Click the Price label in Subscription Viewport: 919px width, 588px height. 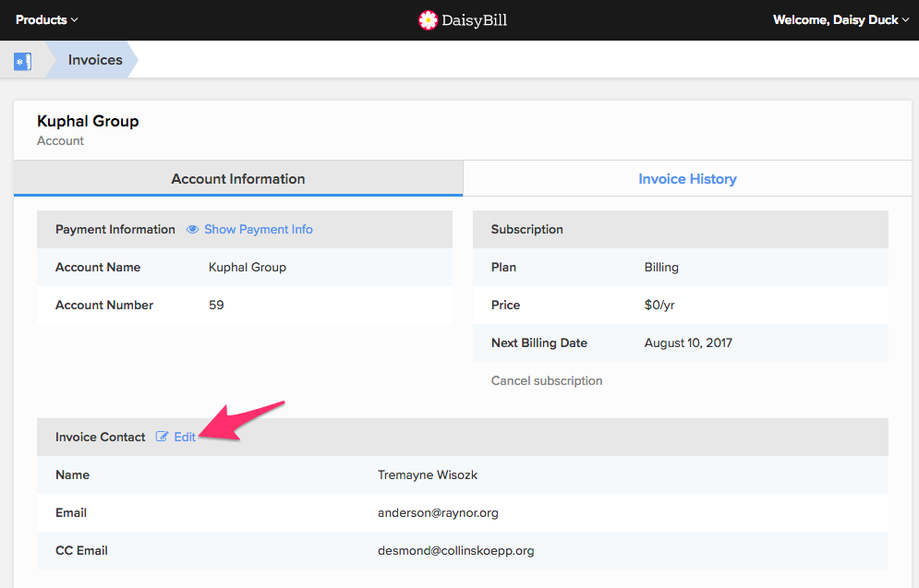coord(505,306)
